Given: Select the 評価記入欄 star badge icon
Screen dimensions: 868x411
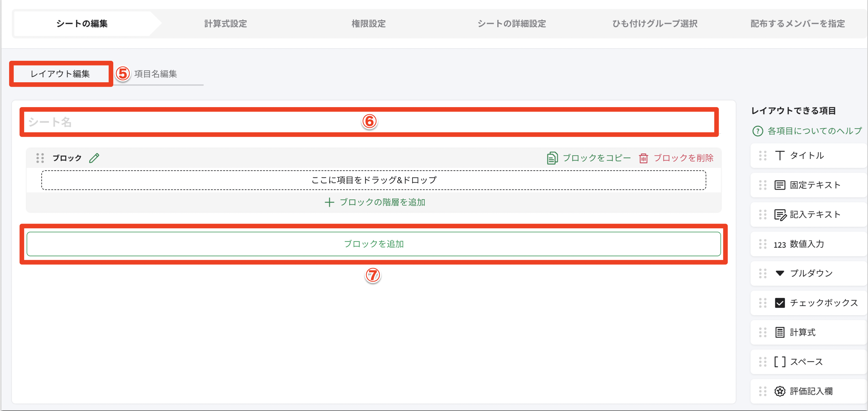Looking at the screenshot, I should coord(780,391).
